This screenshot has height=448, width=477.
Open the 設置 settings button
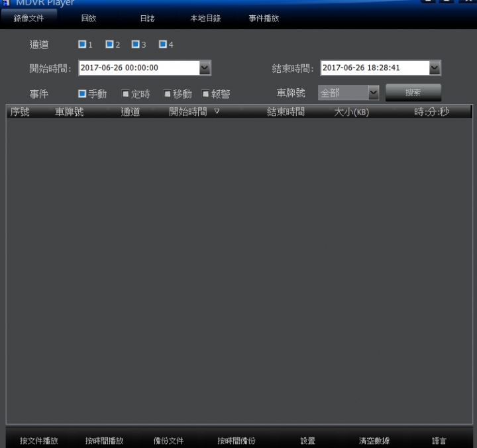coord(308,441)
